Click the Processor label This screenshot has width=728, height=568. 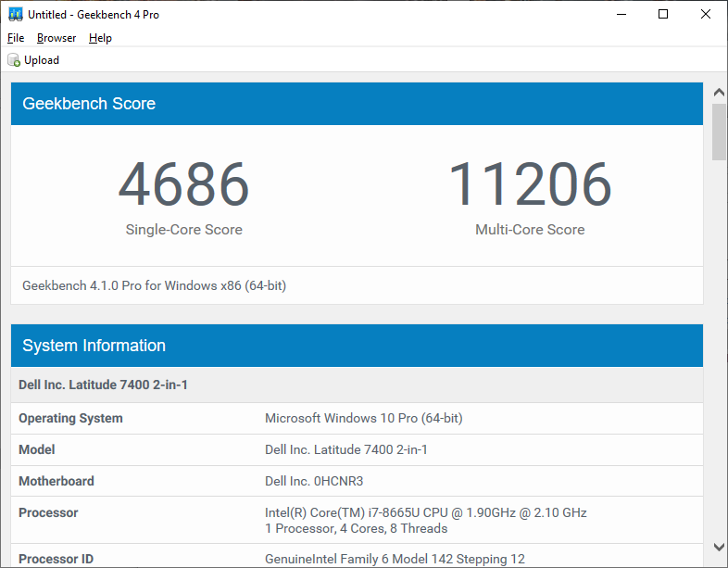click(x=48, y=512)
